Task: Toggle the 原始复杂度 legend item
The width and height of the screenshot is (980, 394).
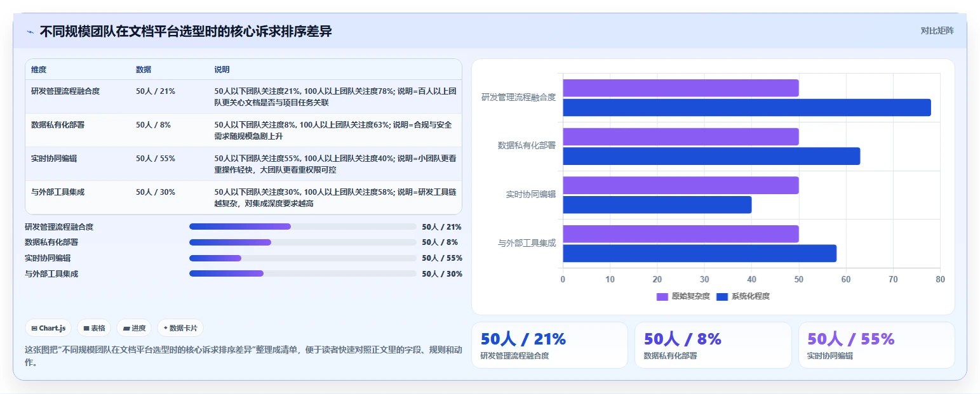Action: point(683,296)
